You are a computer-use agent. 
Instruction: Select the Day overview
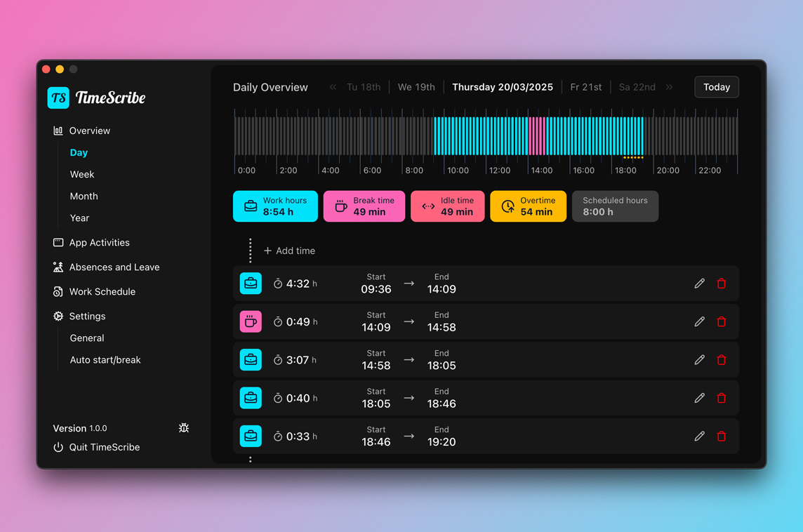(x=79, y=152)
